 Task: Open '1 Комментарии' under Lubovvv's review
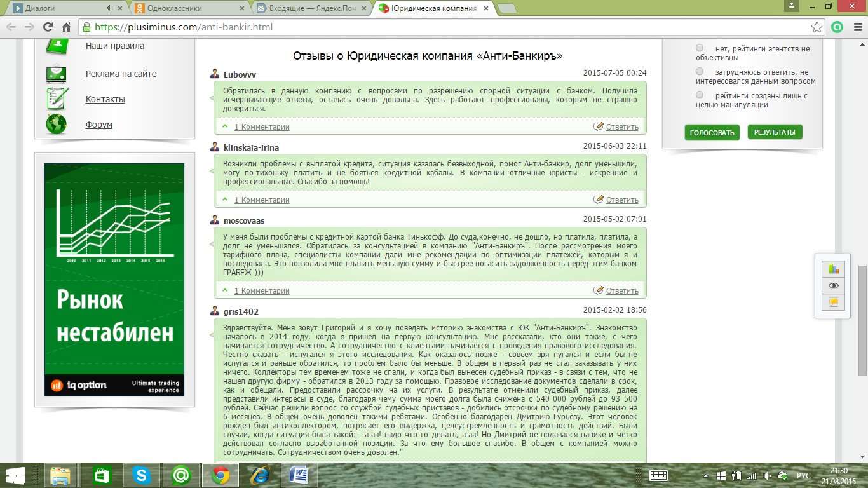[x=262, y=127]
